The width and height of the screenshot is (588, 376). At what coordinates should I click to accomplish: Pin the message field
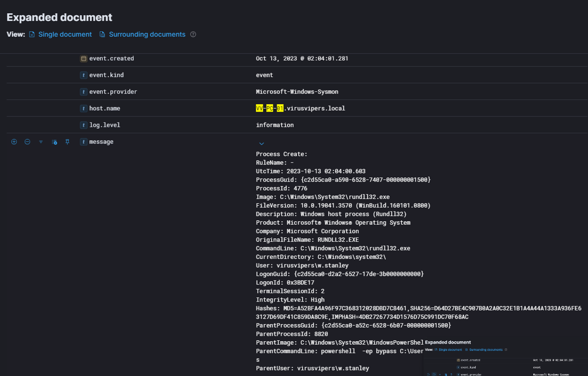[x=68, y=142]
